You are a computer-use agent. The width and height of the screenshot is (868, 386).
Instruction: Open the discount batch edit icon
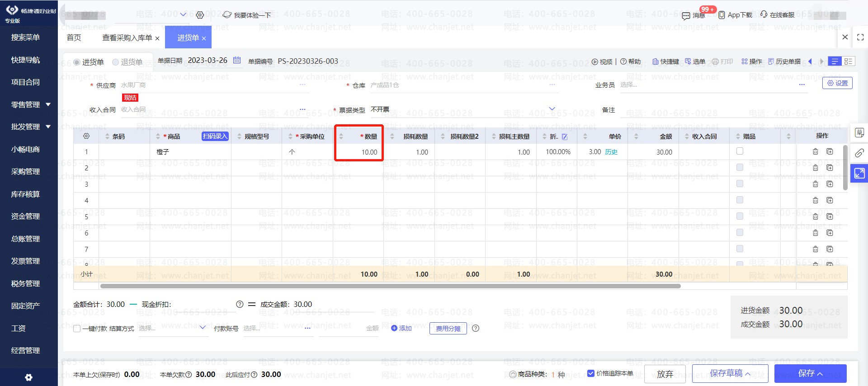click(565, 137)
